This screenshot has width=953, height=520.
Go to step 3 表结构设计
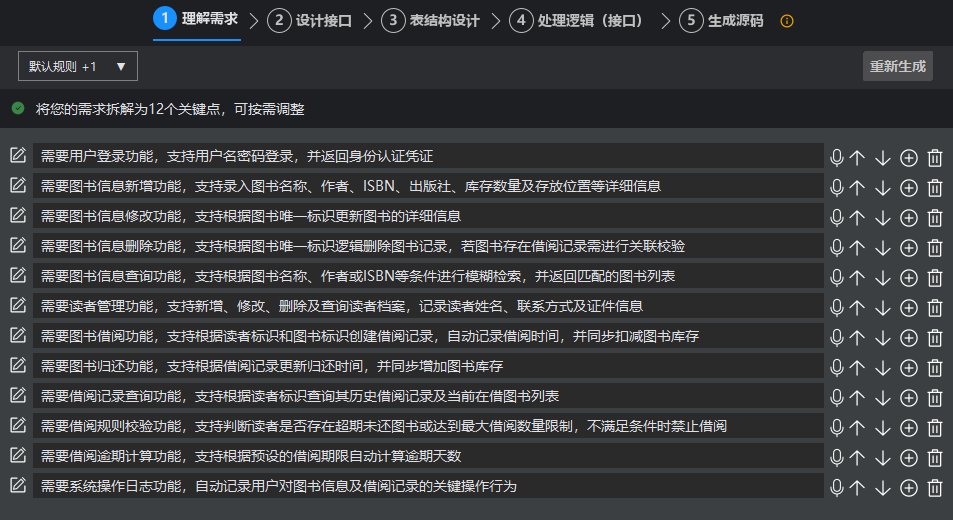click(x=431, y=20)
